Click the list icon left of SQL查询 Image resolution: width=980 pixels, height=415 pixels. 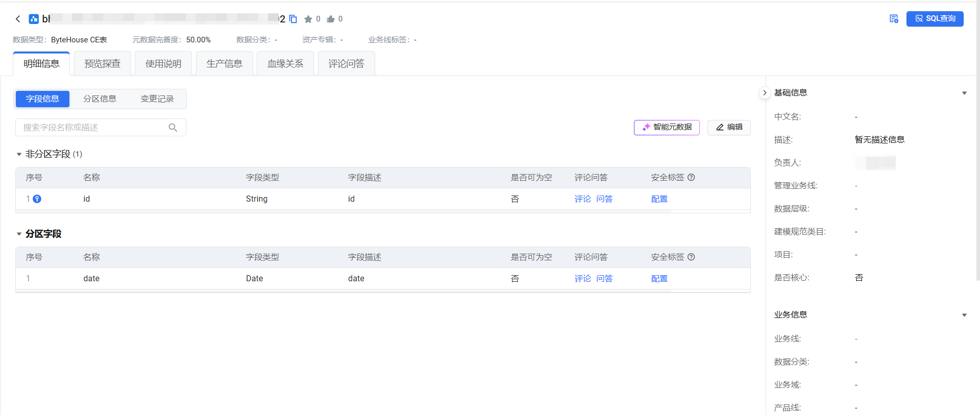pyautogui.click(x=894, y=19)
